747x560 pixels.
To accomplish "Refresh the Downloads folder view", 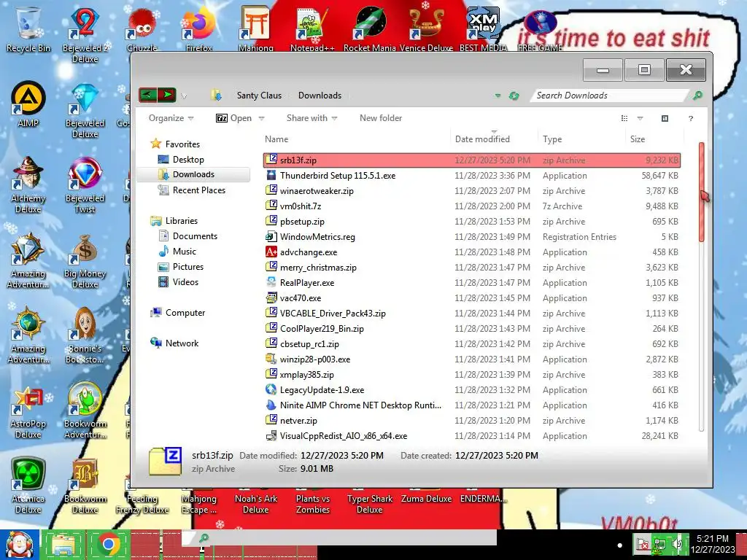I will coord(514,96).
